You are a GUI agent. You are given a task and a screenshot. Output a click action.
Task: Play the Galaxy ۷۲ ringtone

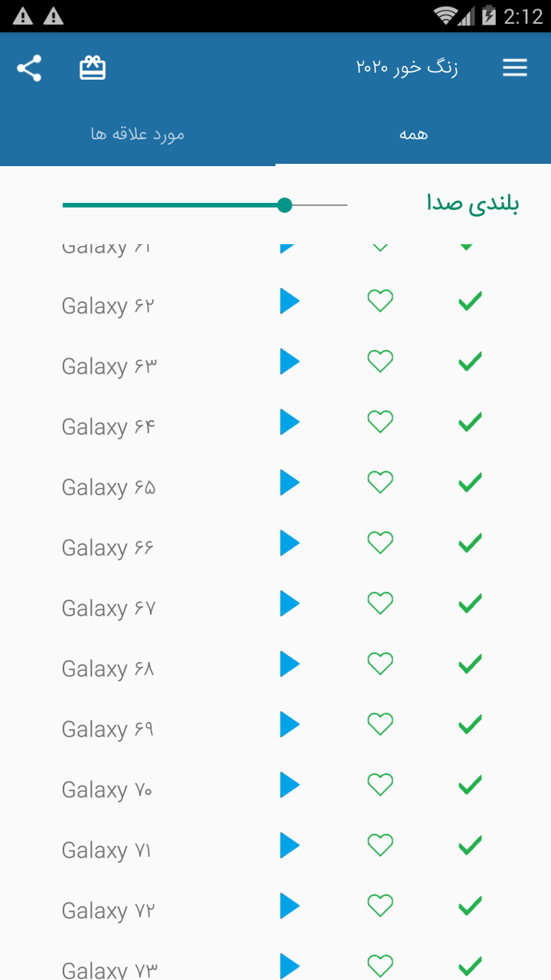click(x=289, y=906)
